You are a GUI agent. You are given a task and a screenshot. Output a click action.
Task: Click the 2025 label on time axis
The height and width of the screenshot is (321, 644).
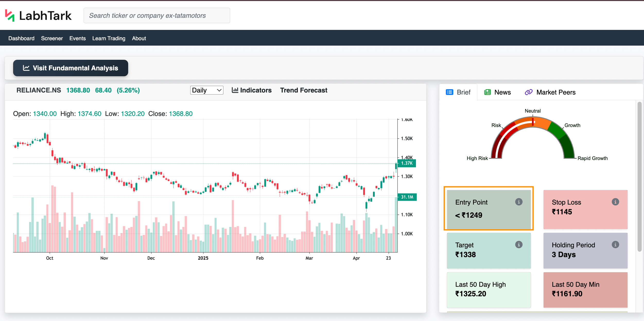click(203, 258)
